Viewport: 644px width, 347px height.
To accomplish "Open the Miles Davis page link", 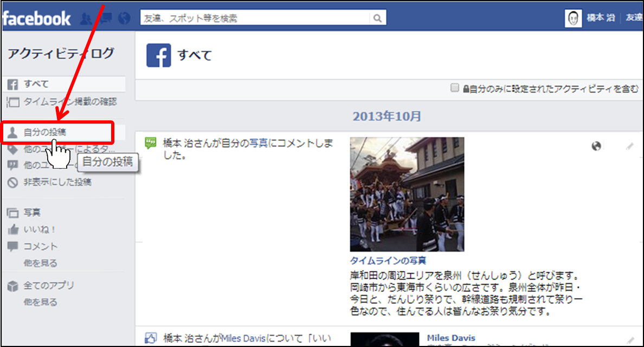I will 450,338.
